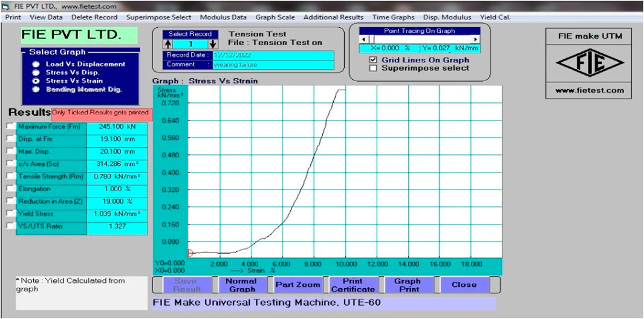Click the 245.100 kN maximum force value
644x319 pixels.
click(117, 127)
